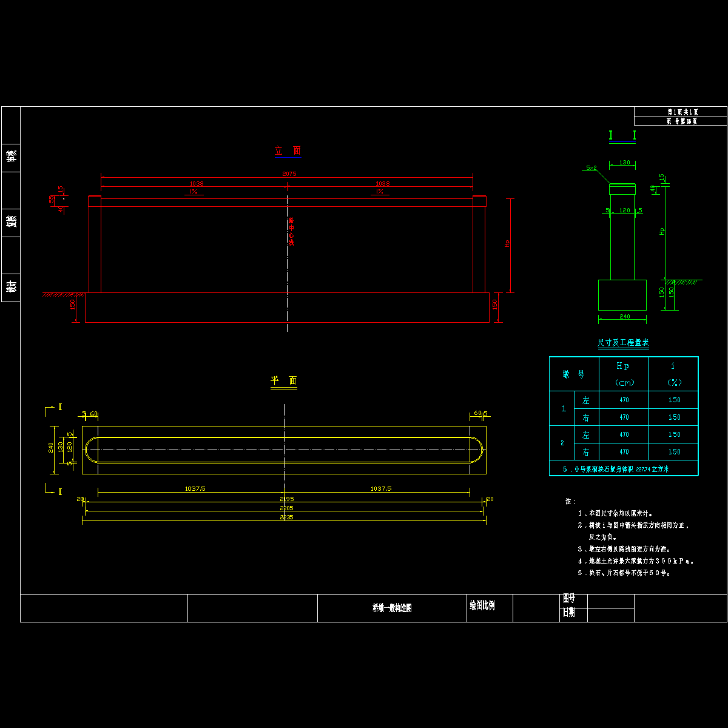This screenshot has width=728, height=728.
Task: Select note 1 about dimensions in centimeters
Action: pos(615,513)
